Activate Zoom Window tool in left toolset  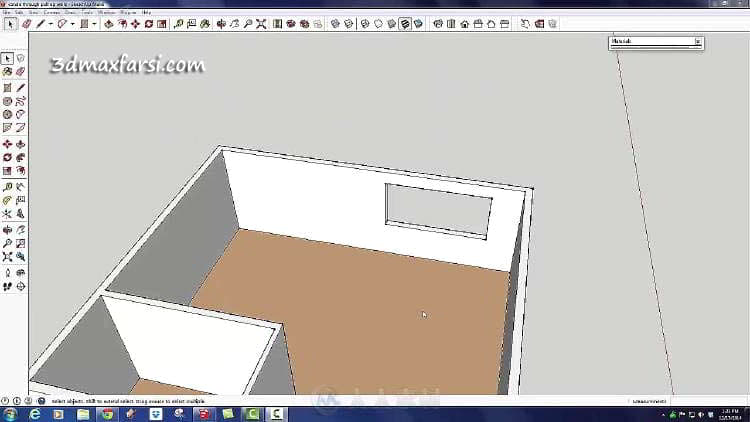(21, 244)
